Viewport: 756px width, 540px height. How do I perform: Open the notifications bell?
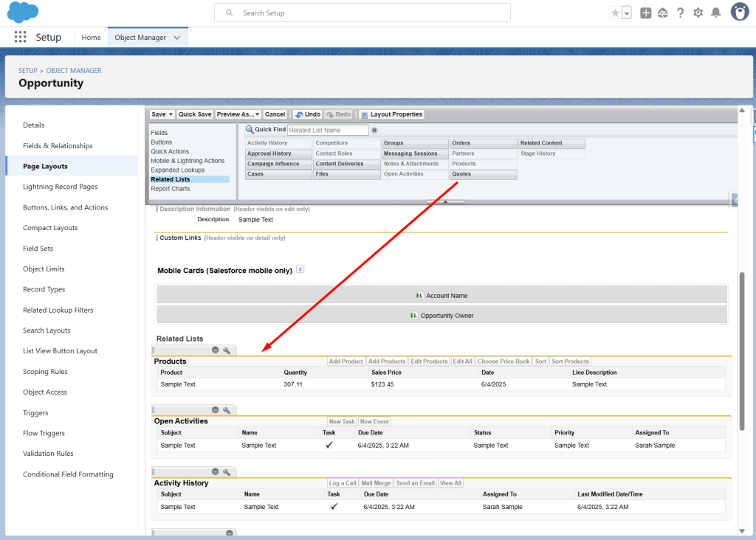tap(715, 13)
